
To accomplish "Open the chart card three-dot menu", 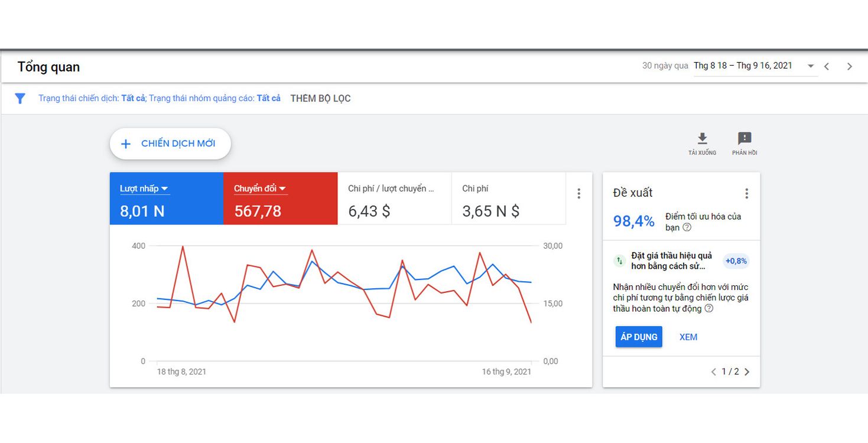I will [x=579, y=194].
